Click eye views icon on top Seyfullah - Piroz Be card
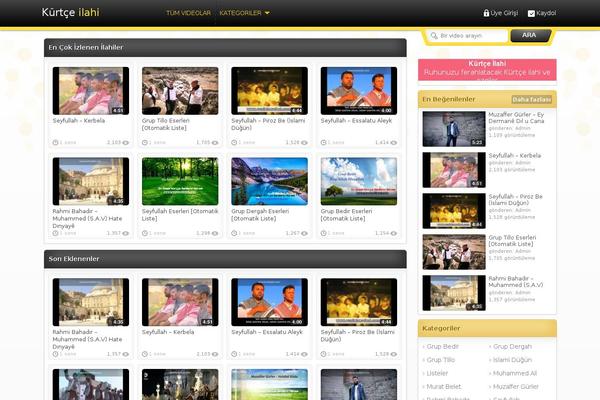This screenshot has width=600, height=400. click(x=304, y=143)
